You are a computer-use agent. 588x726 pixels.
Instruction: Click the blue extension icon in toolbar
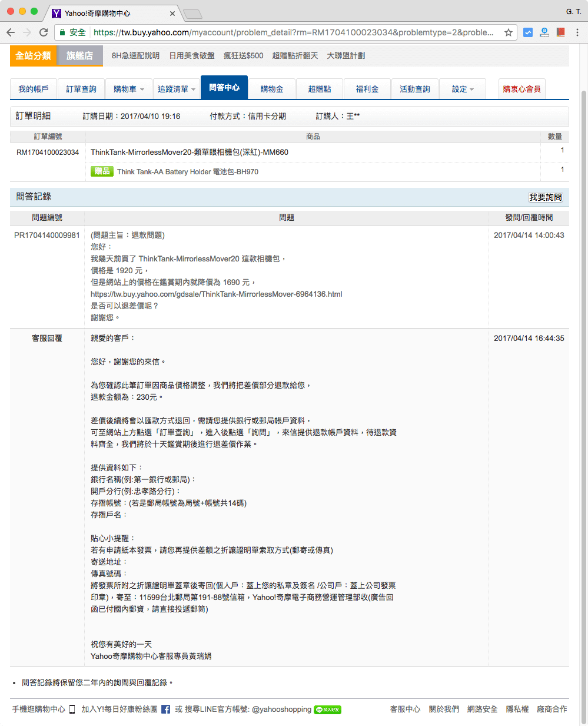(528, 32)
